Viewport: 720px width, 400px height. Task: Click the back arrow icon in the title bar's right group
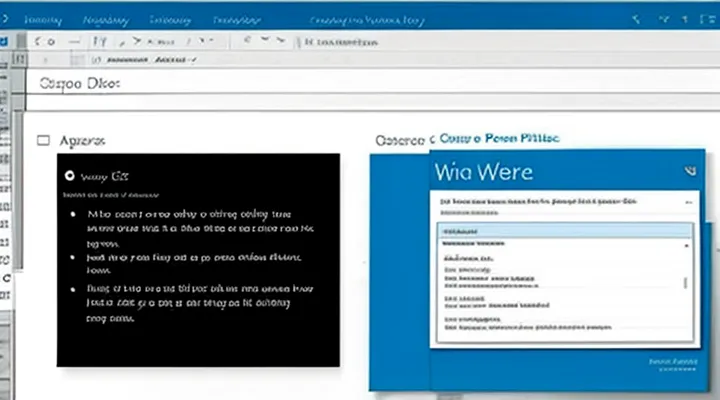(636, 19)
